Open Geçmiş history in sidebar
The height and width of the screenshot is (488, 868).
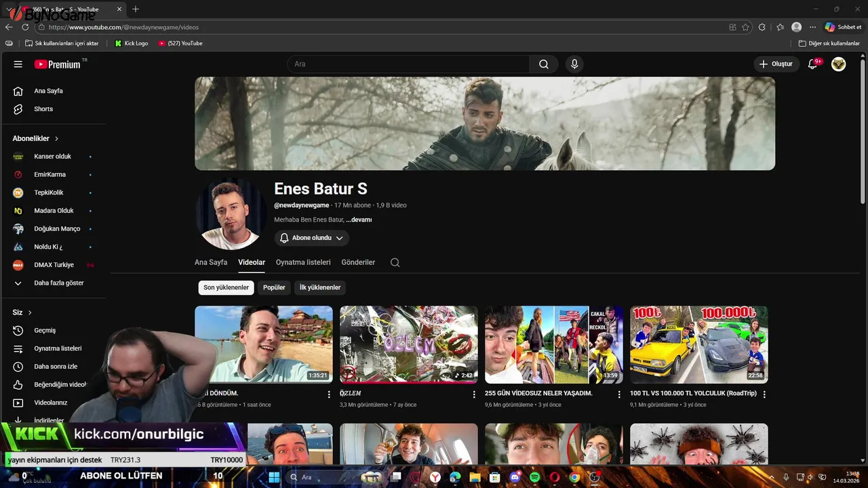point(45,330)
